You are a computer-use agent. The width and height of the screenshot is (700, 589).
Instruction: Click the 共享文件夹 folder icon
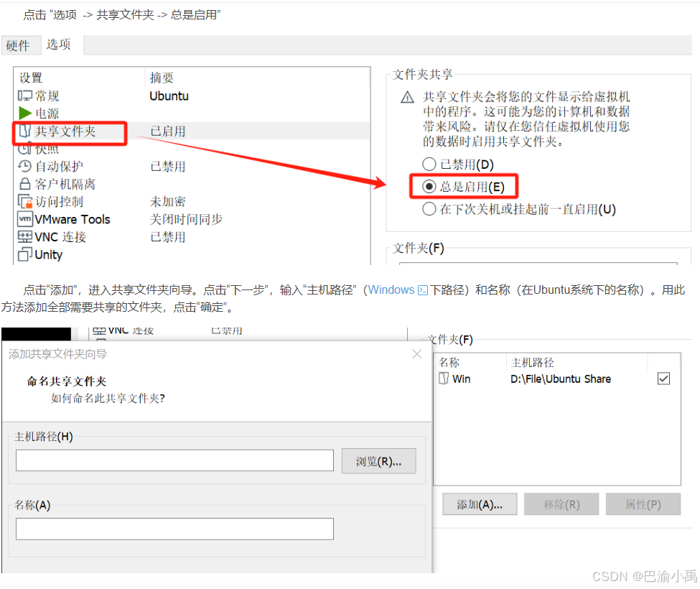point(25,131)
